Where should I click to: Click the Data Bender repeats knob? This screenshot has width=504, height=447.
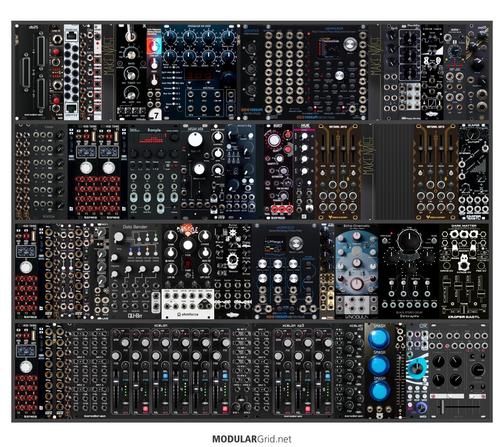tap(115, 258)
